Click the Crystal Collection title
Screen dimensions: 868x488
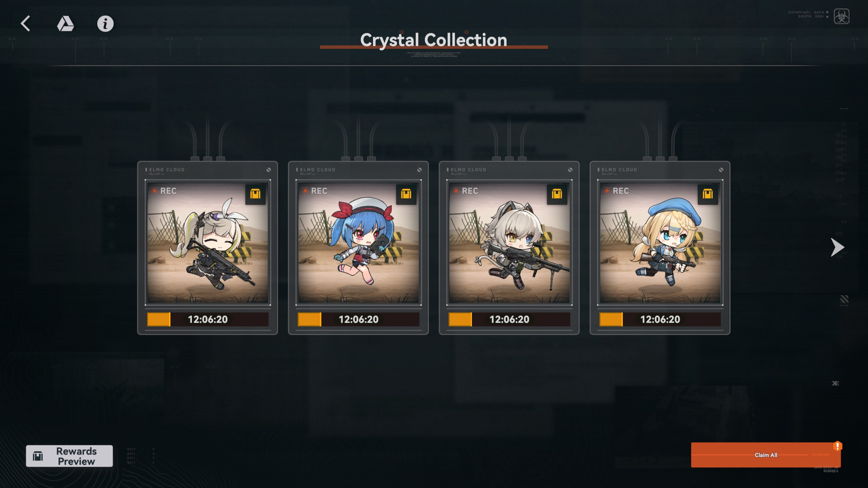(434, 40)
